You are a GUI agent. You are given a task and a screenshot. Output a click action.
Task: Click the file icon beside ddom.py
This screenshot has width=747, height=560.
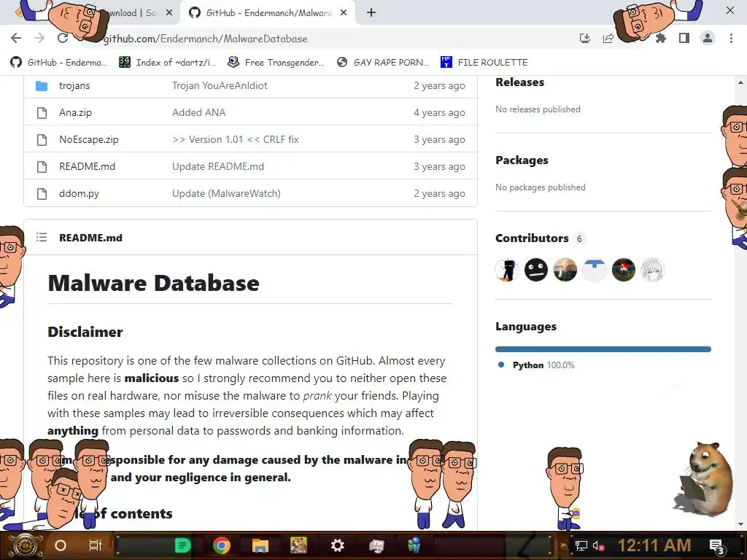[x=42, y=194]
